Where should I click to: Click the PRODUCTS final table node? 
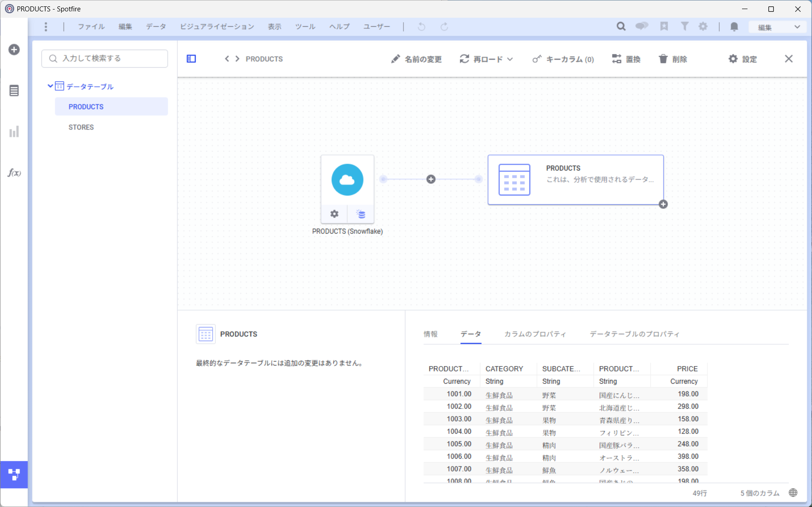576,180
